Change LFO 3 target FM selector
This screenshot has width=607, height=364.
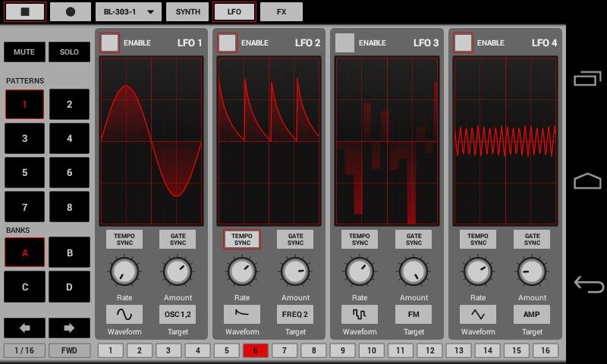pos(414,315)
